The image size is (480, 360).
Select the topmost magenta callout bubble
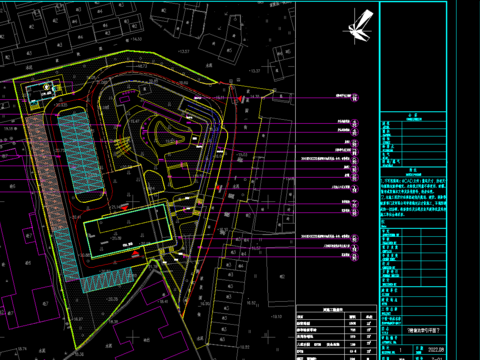[x=355, y=98]
